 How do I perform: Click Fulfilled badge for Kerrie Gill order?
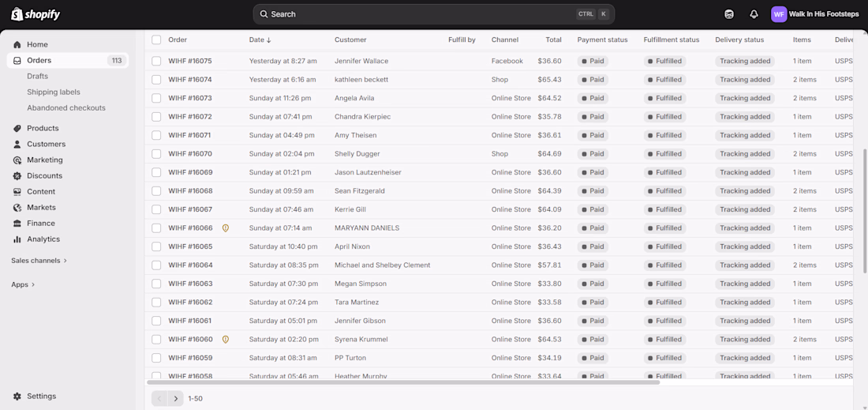point(664,209)
